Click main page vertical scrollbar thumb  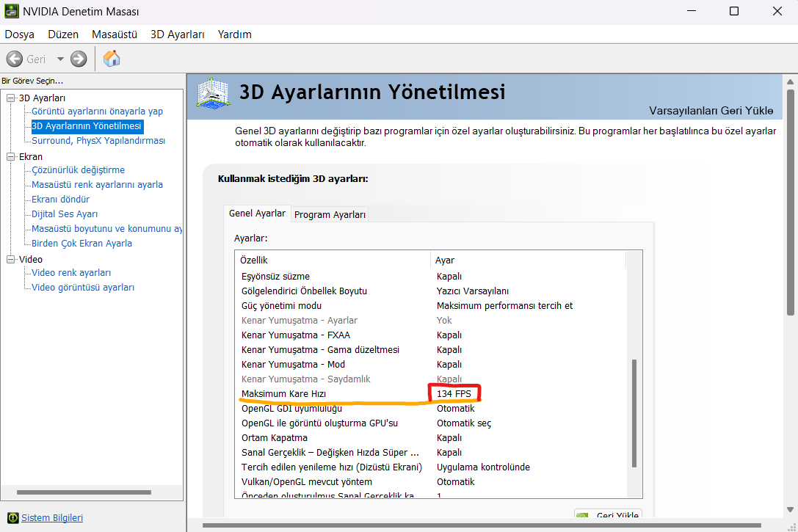pos(791,203)
